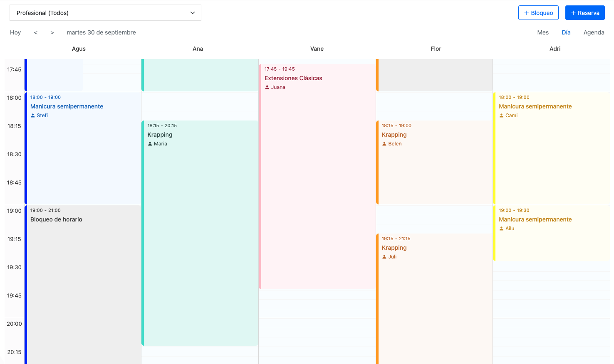Open the Profesional (Todos) dropdown

pos(105,13)
